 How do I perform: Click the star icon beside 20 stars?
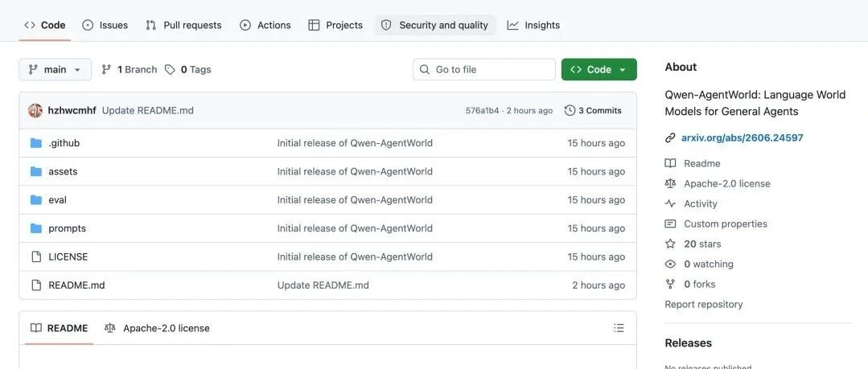[670, 244]
